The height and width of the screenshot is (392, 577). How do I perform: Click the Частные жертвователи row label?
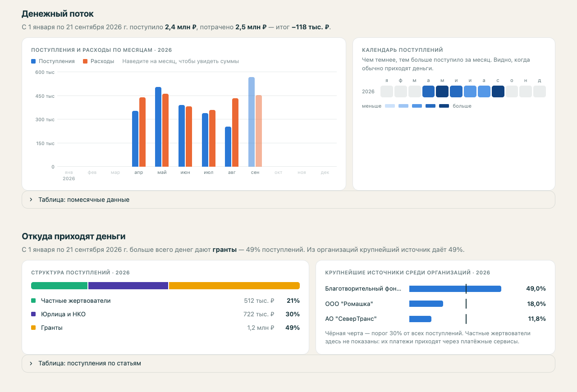[76, 301]
